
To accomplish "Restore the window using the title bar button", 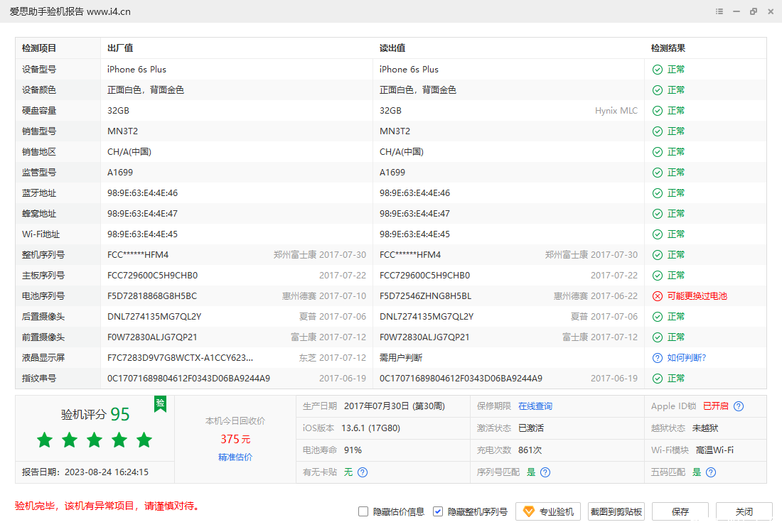I will (x=754, y=11).
